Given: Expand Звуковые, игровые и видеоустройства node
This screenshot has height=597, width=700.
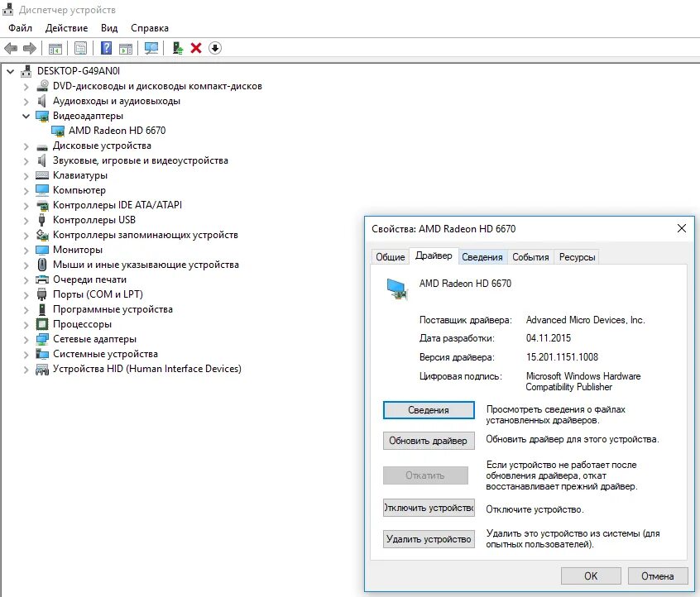Looking at the screenshot, I should (x=26, y=161).
